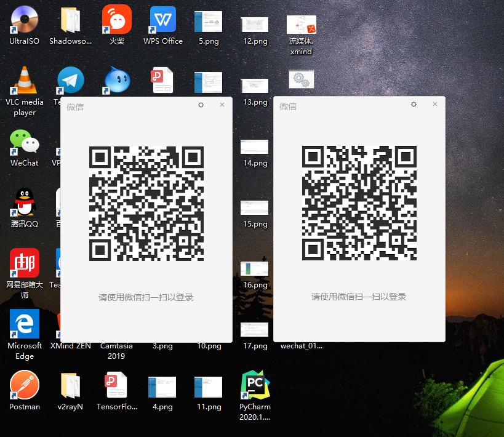Open 网易邮箱大师 mail app icon
The width and height of the screenshot is (504, 437).
coord(25,263)
